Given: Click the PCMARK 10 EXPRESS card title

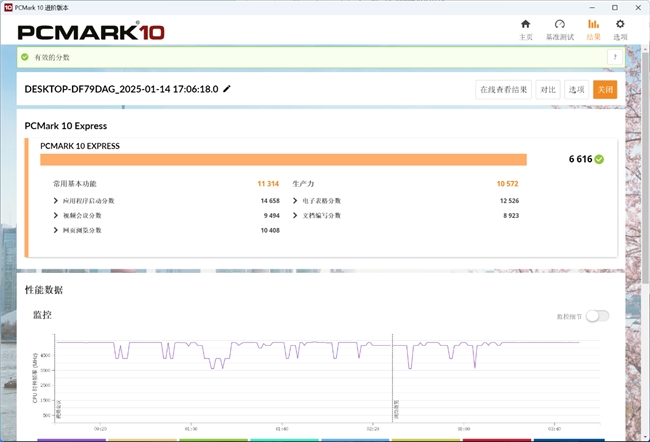Looking at the screenshot, I should (80, 146).
